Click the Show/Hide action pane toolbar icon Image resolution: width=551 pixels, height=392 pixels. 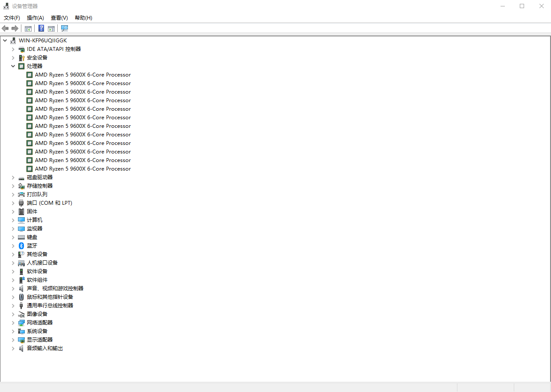[x=51, y=28]
